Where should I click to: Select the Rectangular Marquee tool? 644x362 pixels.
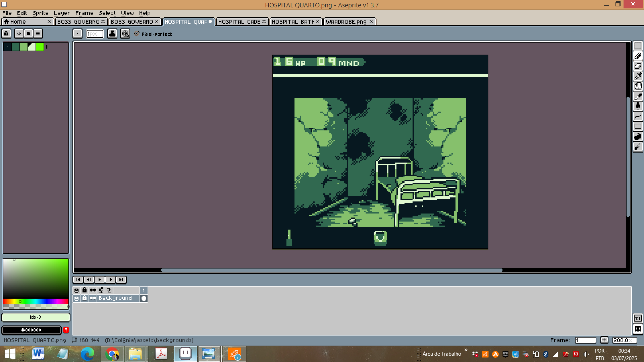coord(638,46)
